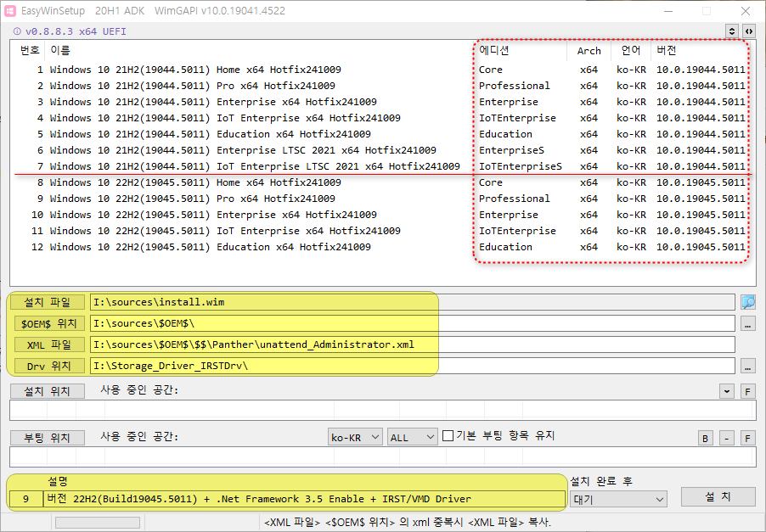Click the F button on 설치 위치 row
The width and height of the screenshot is (766, 532).
(747, 391)
